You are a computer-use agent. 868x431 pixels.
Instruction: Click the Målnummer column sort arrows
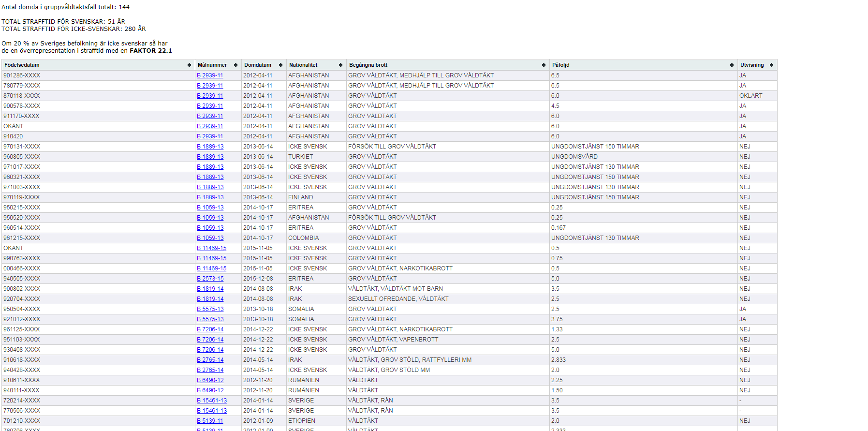tap(235, 65)
